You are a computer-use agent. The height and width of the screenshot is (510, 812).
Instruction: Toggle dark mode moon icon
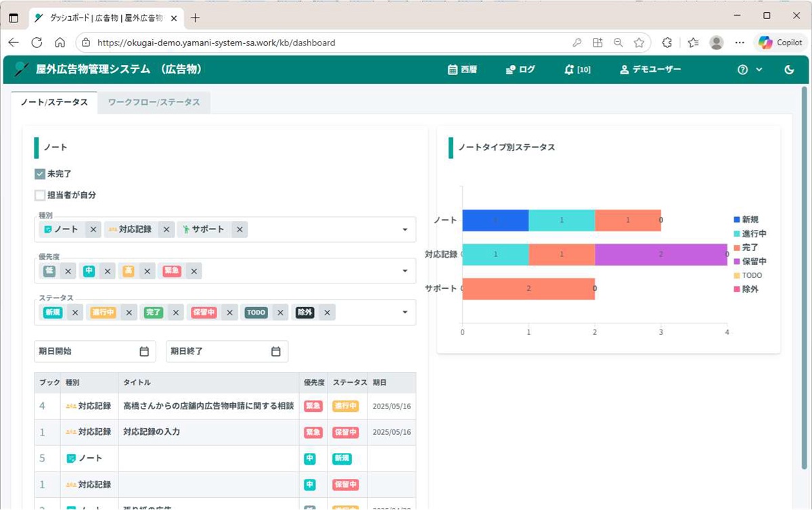click(x=789, y=70)
